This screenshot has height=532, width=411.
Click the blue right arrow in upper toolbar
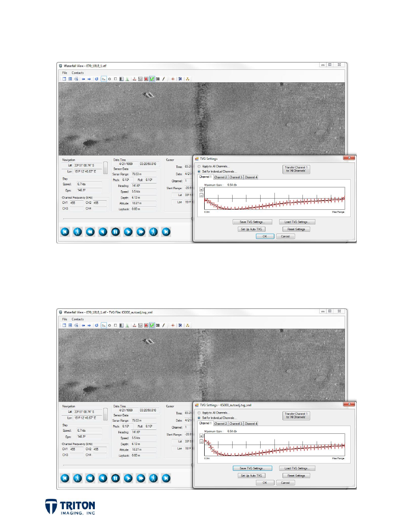pyautogui.click(x=89, y=79)
